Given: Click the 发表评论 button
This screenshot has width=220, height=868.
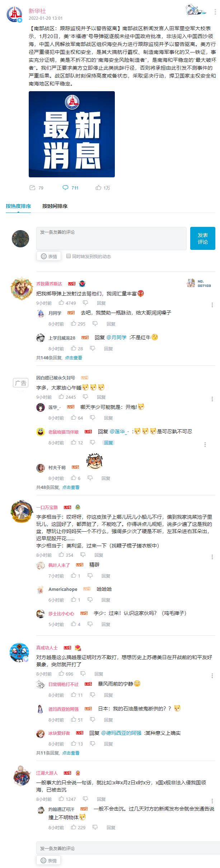Looking at the screenshot, I should (202, 238).
